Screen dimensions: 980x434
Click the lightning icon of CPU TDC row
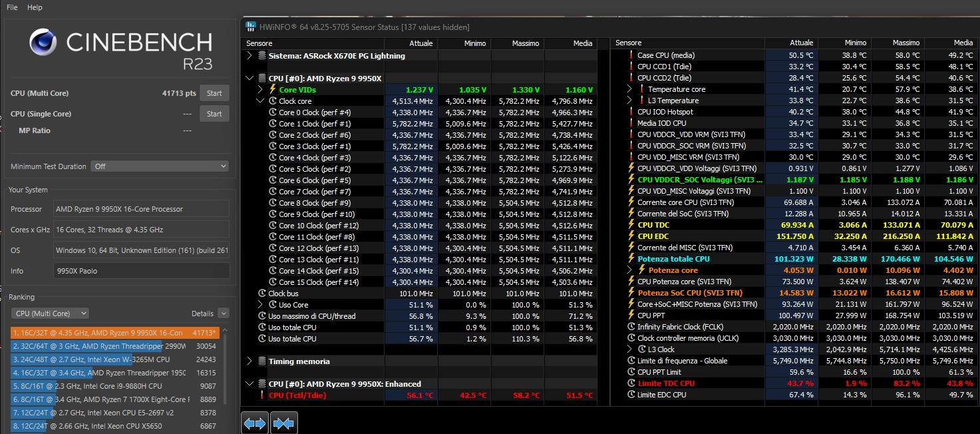[631, 225]
